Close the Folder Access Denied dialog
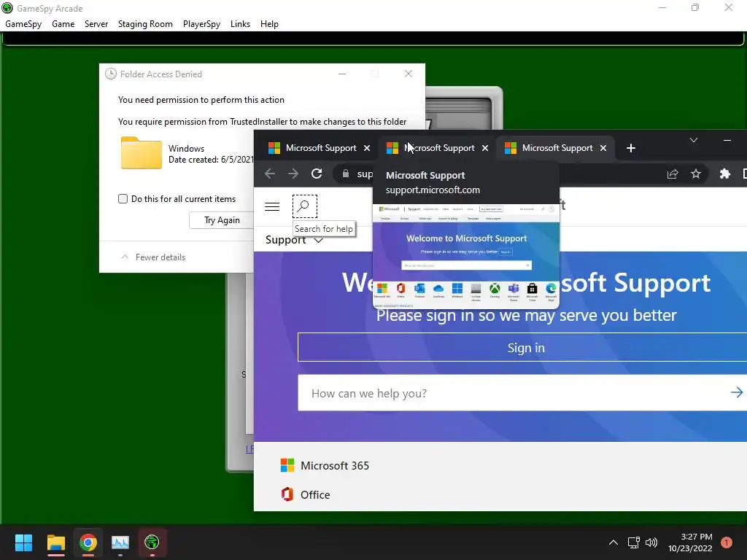747x560 pixels. (x=409, y=74)
